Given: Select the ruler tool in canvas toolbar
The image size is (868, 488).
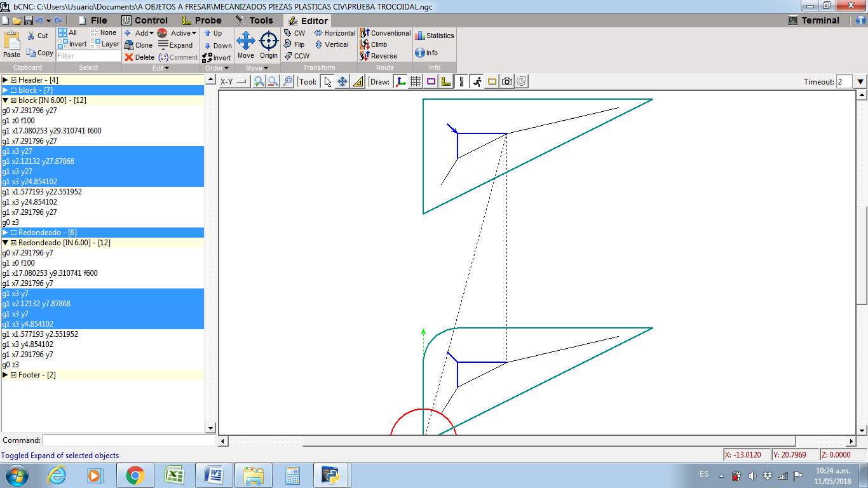Looking at the screenshot, I should tap(358, 81).
